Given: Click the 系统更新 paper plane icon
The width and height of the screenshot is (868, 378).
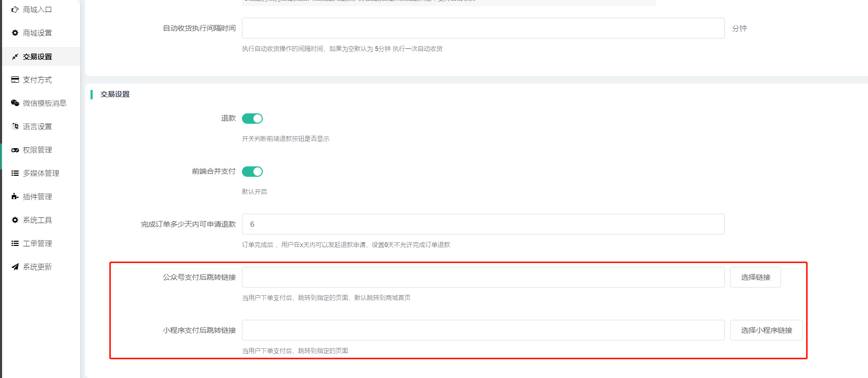Looking at the screenshot, I should point(15,267).
